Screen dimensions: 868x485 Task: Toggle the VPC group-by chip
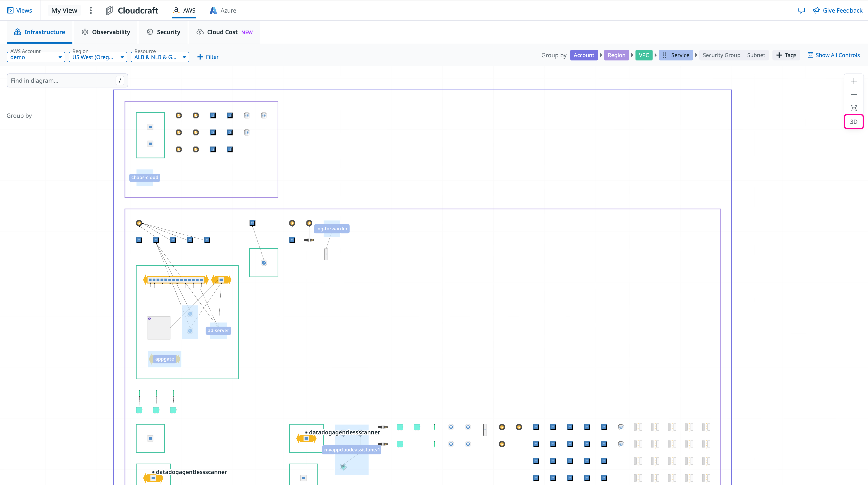click(x=644, y=55)
